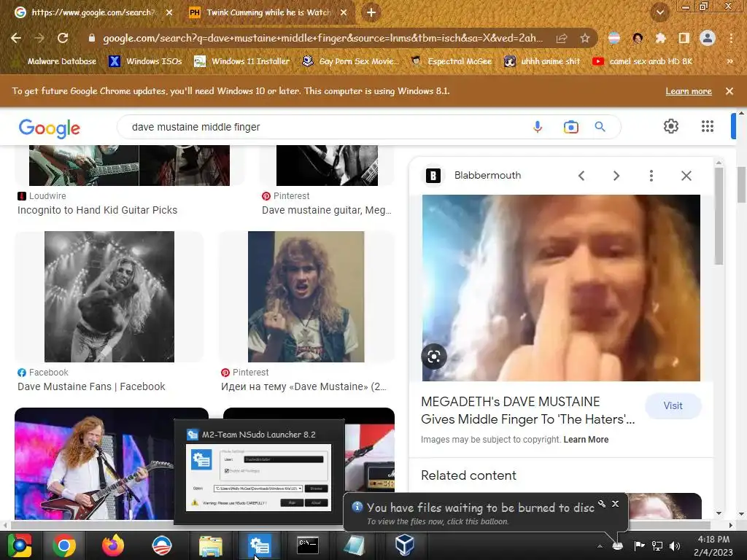Search by image with Google Lens camera
747x560 pixels.
click(570, 127)
